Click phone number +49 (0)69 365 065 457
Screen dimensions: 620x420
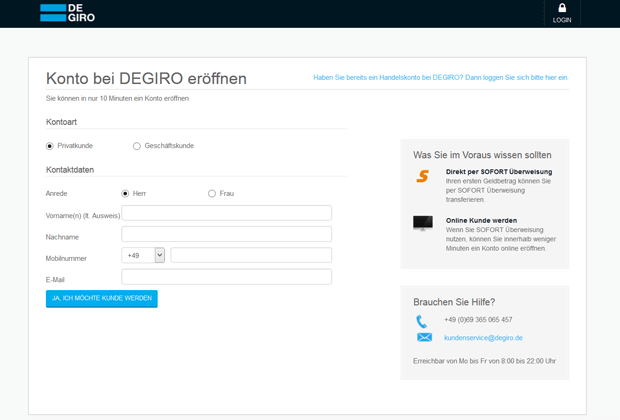[478, 320]
